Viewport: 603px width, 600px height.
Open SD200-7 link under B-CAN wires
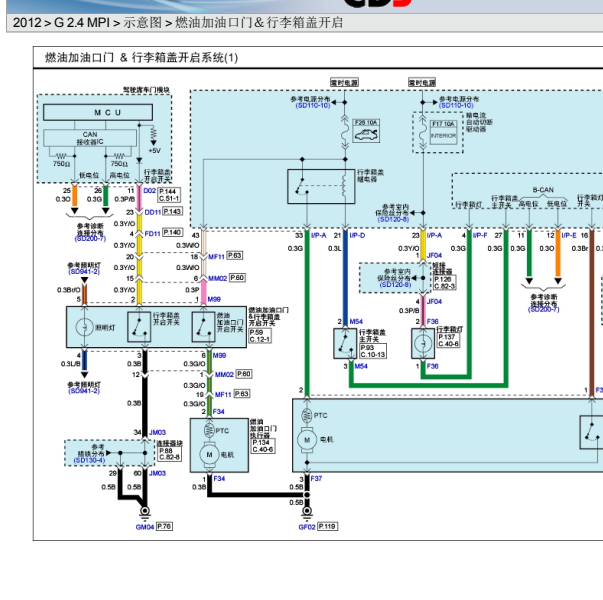click(543, 309)
